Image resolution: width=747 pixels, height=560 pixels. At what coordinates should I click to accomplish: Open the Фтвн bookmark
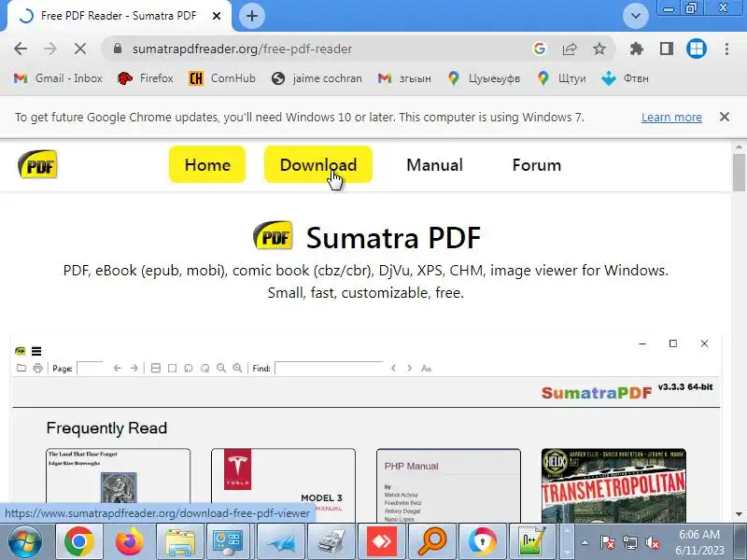[625, 78]
